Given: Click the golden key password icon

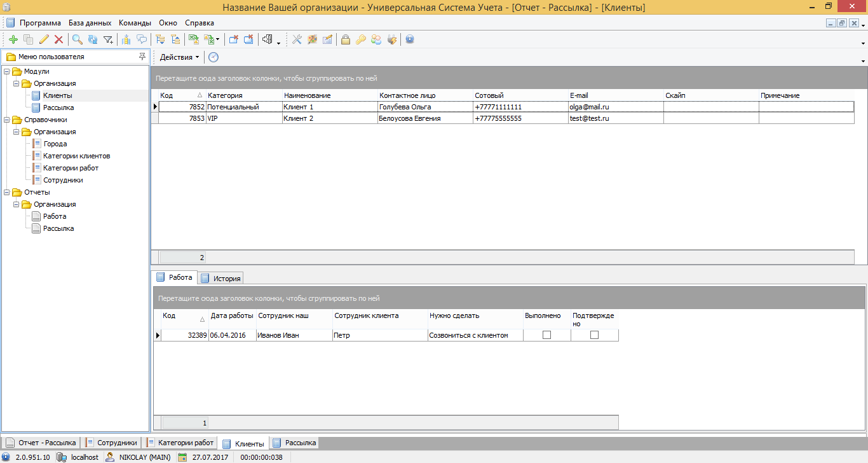Looking at the screenshot, I should 361,39.
